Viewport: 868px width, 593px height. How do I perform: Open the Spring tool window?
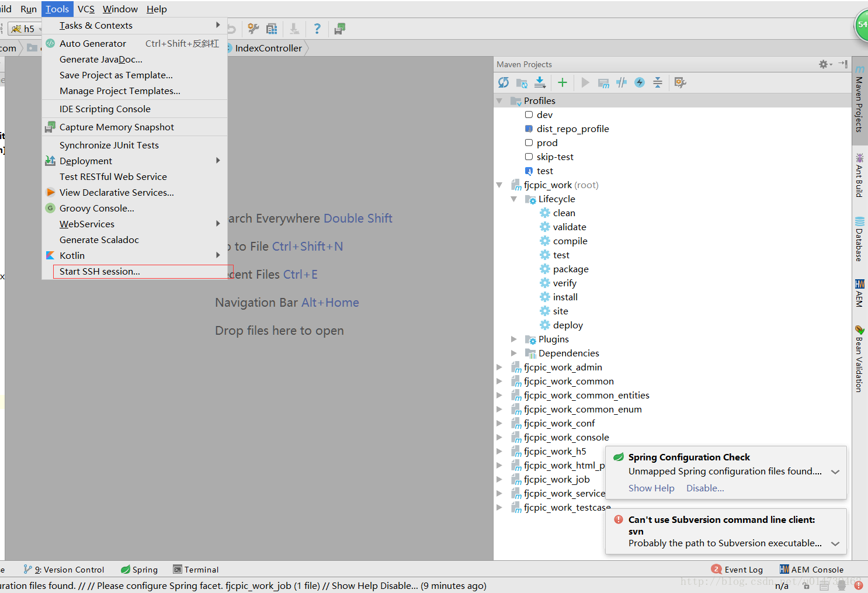(x=139, y=570)
